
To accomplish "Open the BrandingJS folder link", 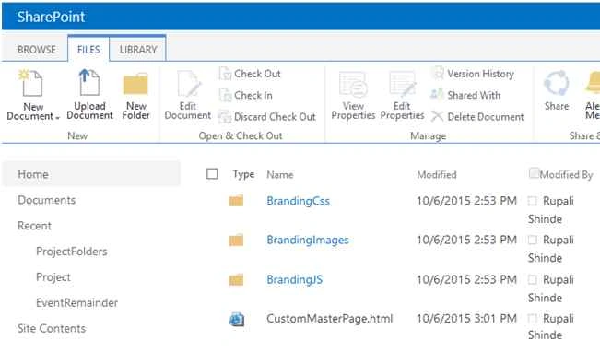I will coord(294,279).
